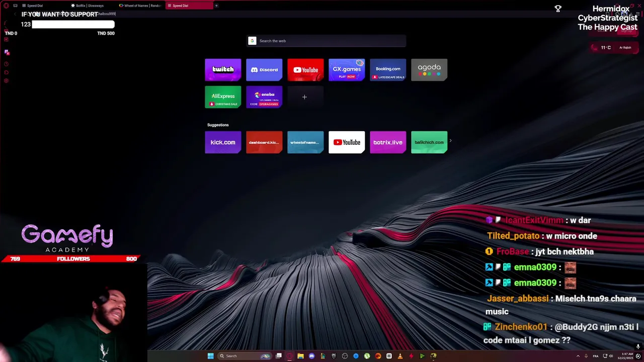Open the AliExpress Christmas Sale tile
644x362 pixels.
(223, 97)
